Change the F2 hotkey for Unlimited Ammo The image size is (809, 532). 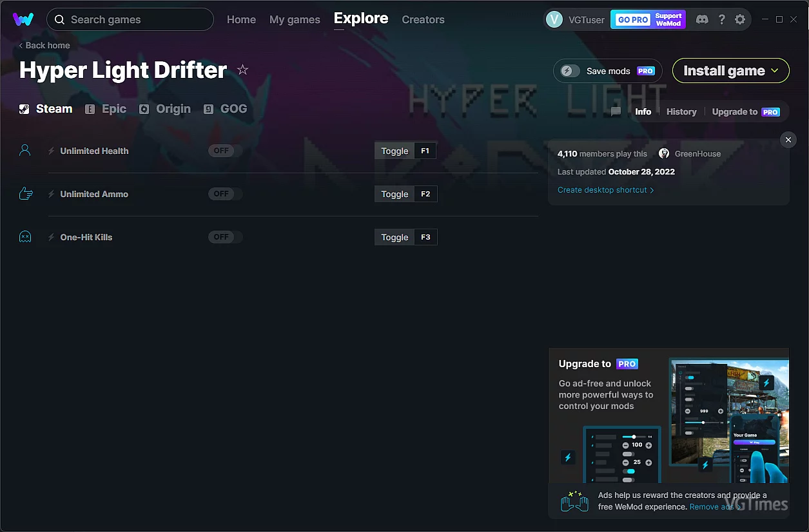[425, 194]
